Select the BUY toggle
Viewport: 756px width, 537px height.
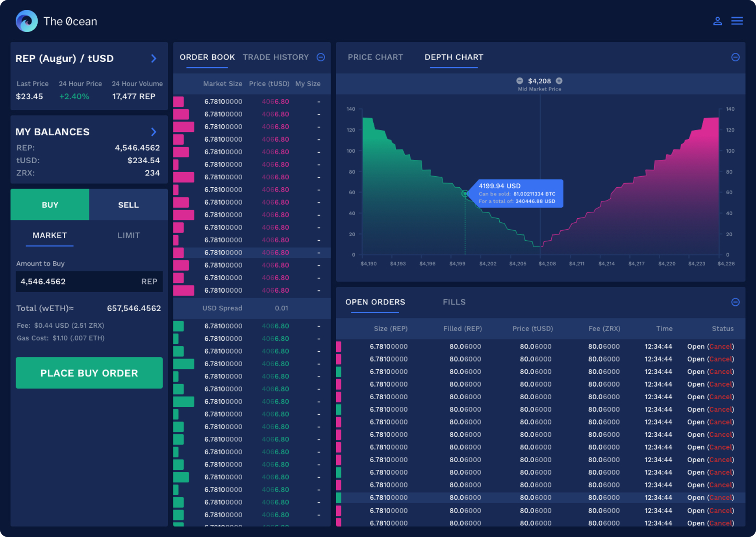(50, 205)
